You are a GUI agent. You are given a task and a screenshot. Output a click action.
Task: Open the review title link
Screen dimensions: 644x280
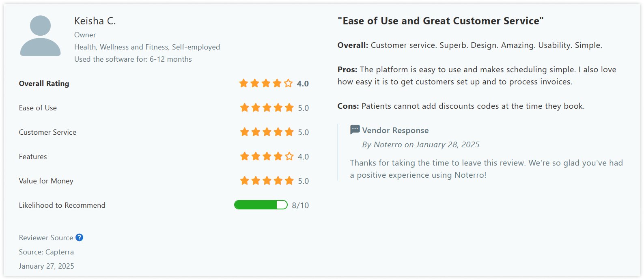pyautogui.click(x=441, y=21)
